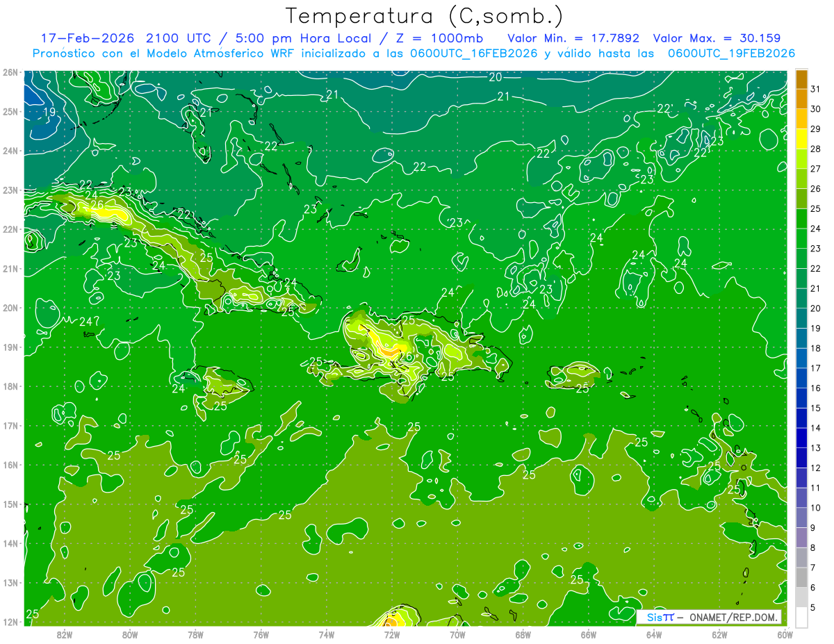Click the 26N latitude axis label

pyautogui.click(x=10, y=72)
